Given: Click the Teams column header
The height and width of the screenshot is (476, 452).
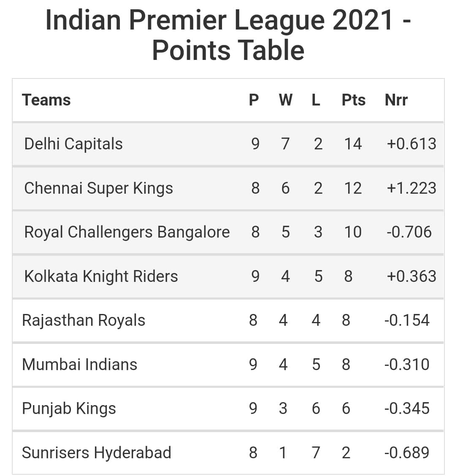Looking at the screenshot, I should click(x=46, y=100).
